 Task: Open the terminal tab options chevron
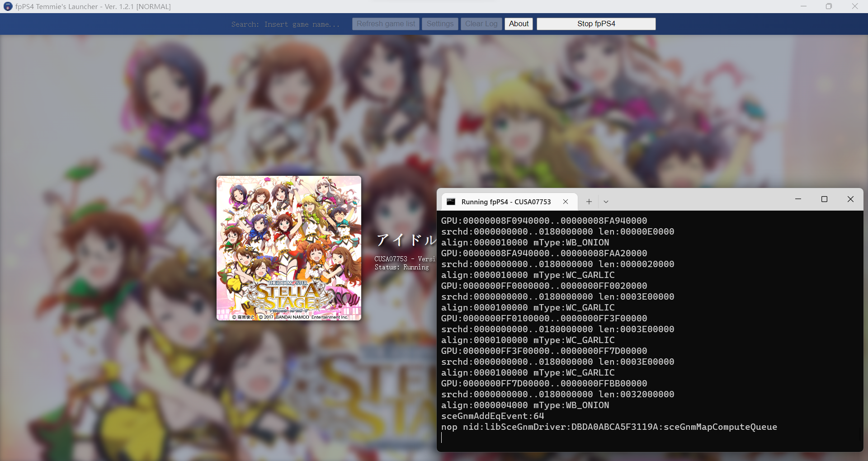(605, 202)
